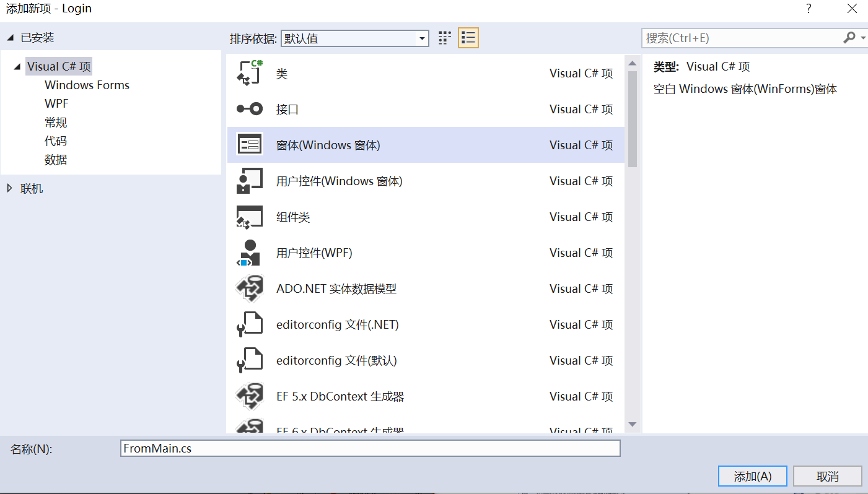The width and height of the screenshot is (868, 494).
Task: Select Windows Forms category
Action: (x=87, y=85)
